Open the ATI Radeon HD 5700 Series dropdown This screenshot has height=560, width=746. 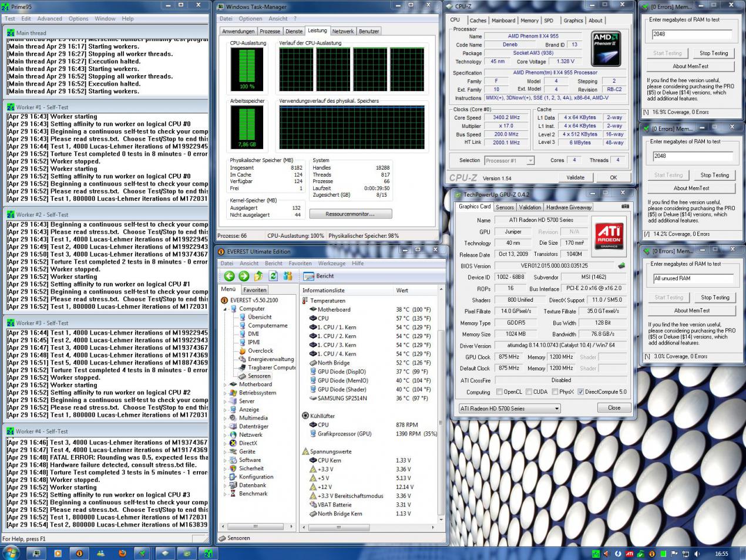pyautogui.click(x=509, y=409)
